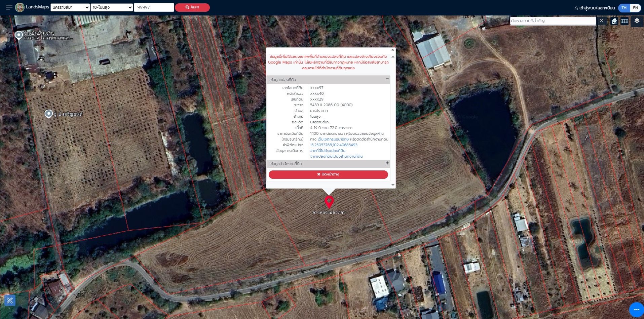Open the measuring tools icon at bottom-left

pos(10,300)
